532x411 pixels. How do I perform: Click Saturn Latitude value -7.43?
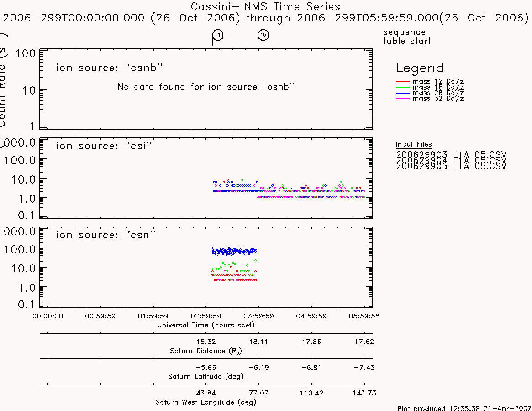pos(364,368)
